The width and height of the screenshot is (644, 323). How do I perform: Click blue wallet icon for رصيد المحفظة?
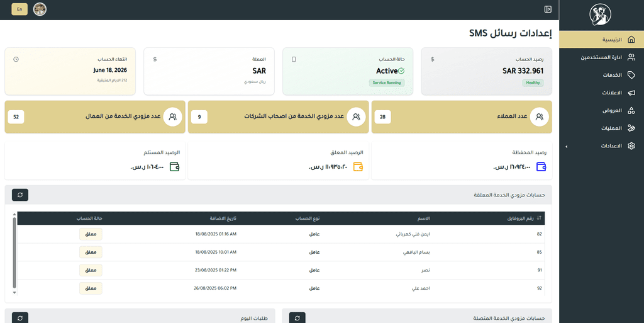pyautogui.click(x=541, y=167)
